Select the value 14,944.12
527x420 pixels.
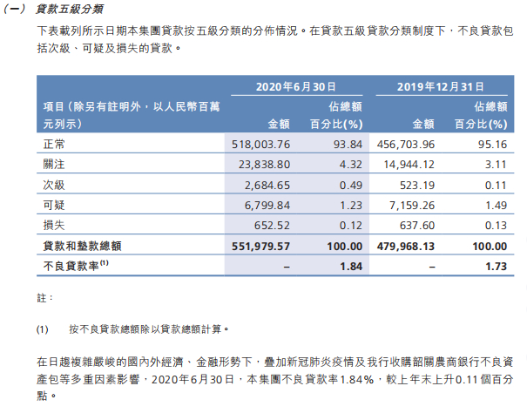coord(409,165)
